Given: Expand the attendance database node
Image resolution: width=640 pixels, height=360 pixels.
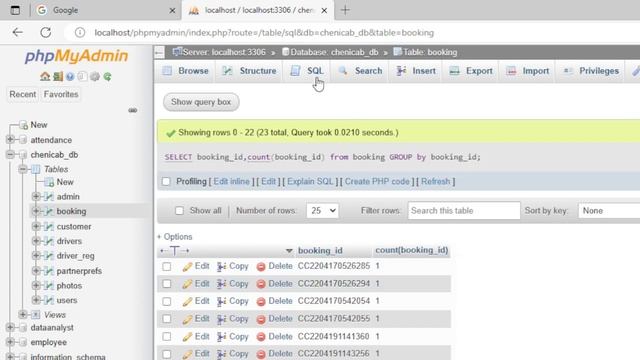Looking at the screenshot, I should (x=10, y=140).
